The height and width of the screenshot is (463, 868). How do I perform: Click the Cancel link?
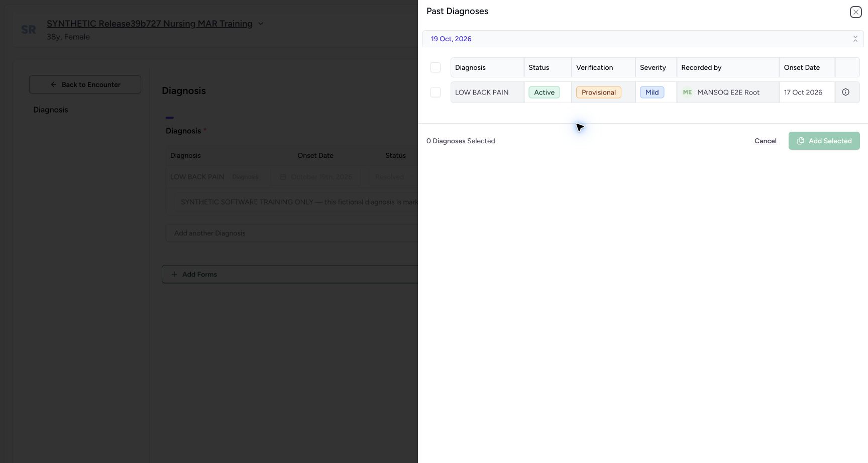[766, 141]
